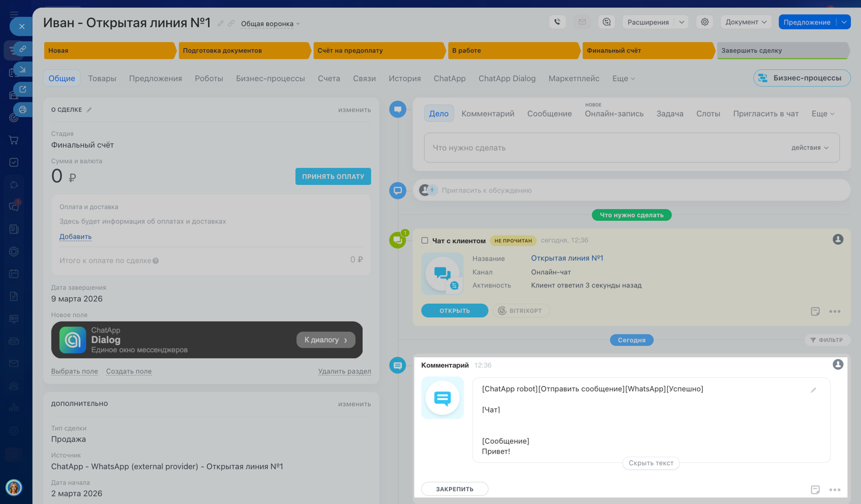This screenshot has height=504, width=861.
Task: Copy deal link using the chain icon
Action: coord(231,23)
